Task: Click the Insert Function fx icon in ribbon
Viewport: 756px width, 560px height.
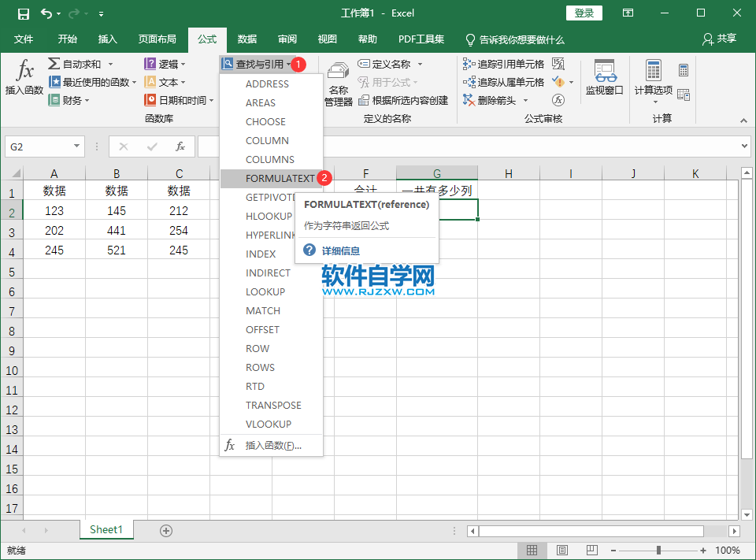Action: point(24,70)
